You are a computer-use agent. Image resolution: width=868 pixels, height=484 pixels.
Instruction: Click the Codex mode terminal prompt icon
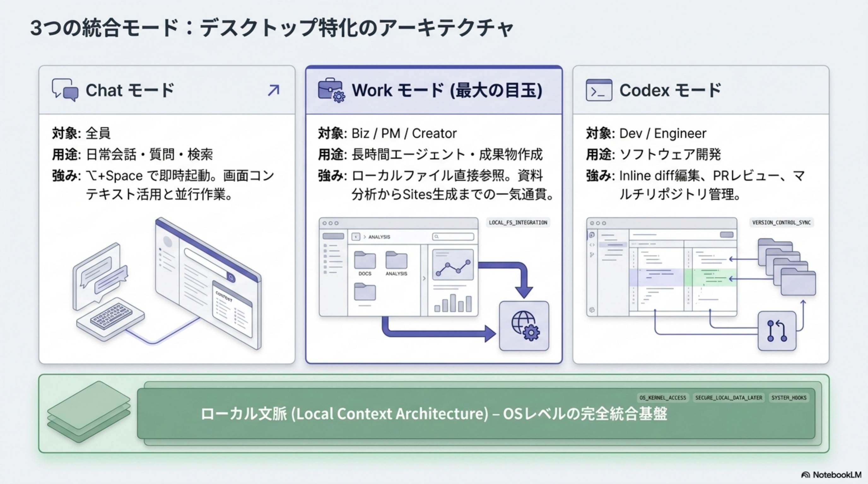pos(599,90)
